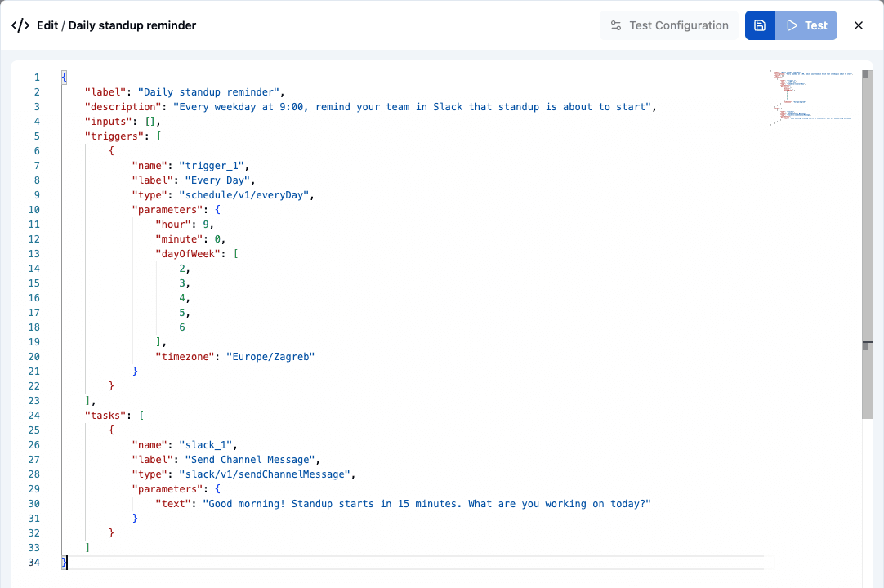Click the "trigger_1" name value
The image size is (884, 588).
pyautogui.click(x=212, y=165)
